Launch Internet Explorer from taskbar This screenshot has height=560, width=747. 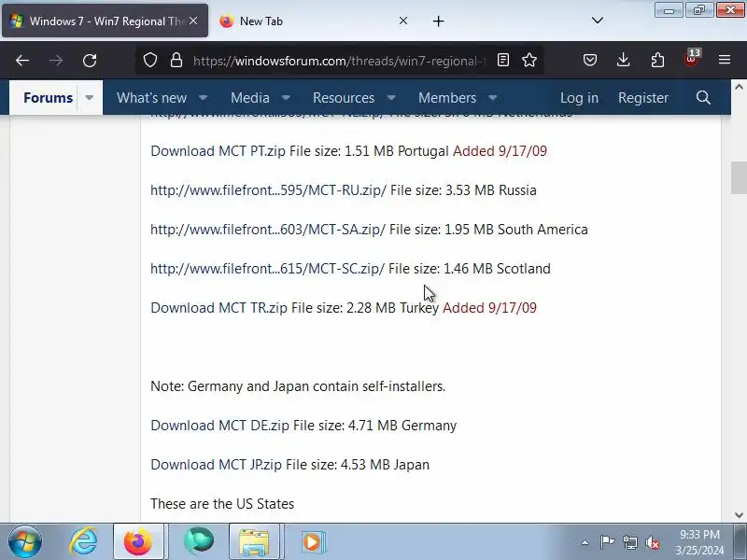(x=83, y=541)
